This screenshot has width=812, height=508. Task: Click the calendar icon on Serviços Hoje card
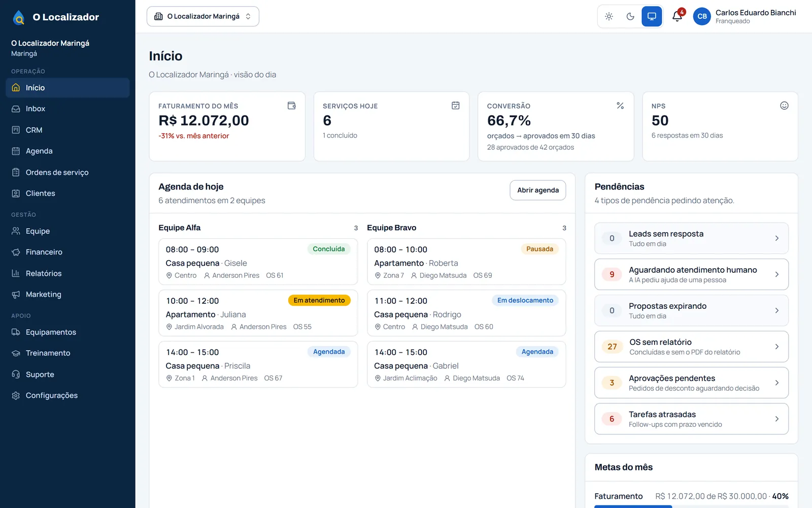click(x=456, y=106)
